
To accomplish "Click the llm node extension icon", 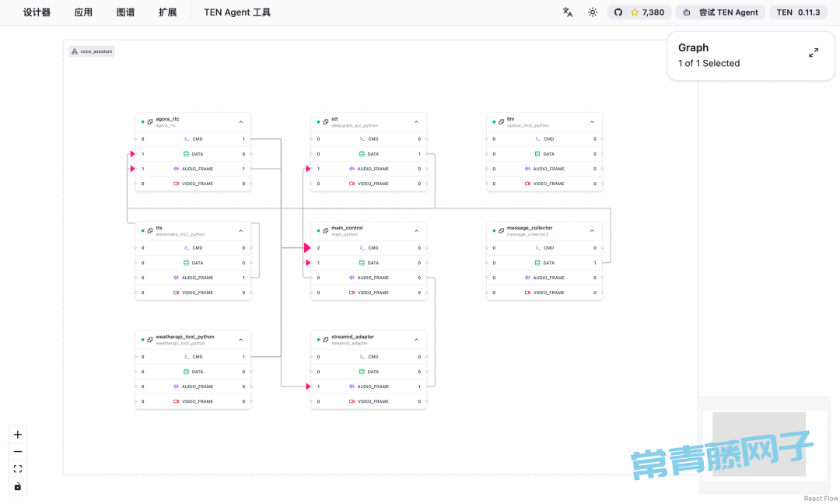I will 502,122.
